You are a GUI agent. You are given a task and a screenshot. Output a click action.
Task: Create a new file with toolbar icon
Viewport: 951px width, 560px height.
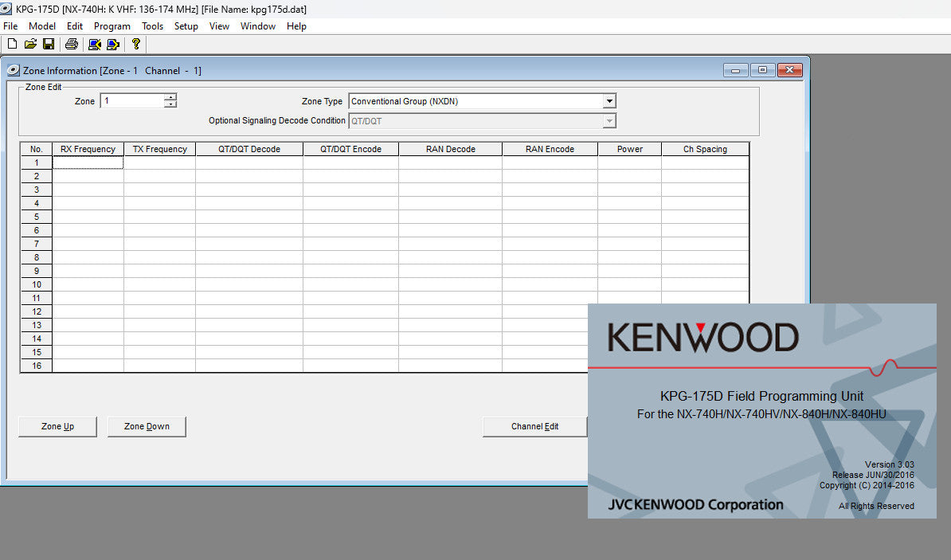click(12, 44)
